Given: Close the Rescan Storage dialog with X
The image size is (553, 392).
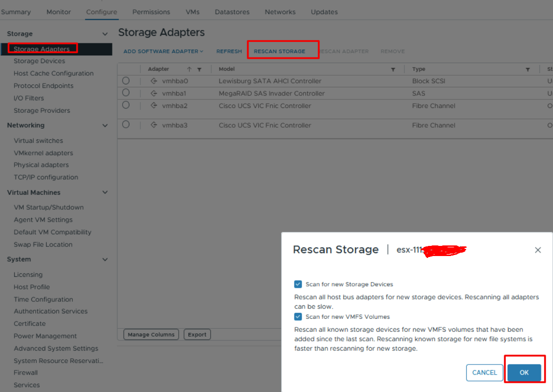Looking at the screenshot, I should (538, 250).
